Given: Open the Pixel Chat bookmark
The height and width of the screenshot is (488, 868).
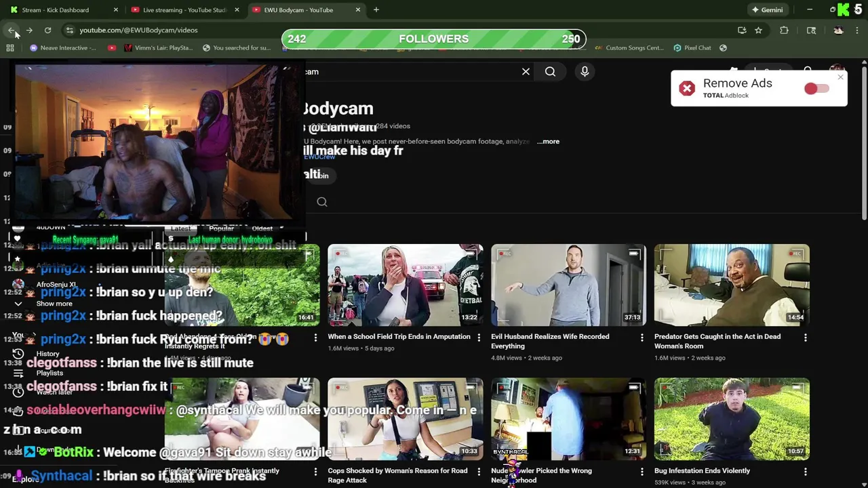Looking at the screenshot, I should (692, 47).
